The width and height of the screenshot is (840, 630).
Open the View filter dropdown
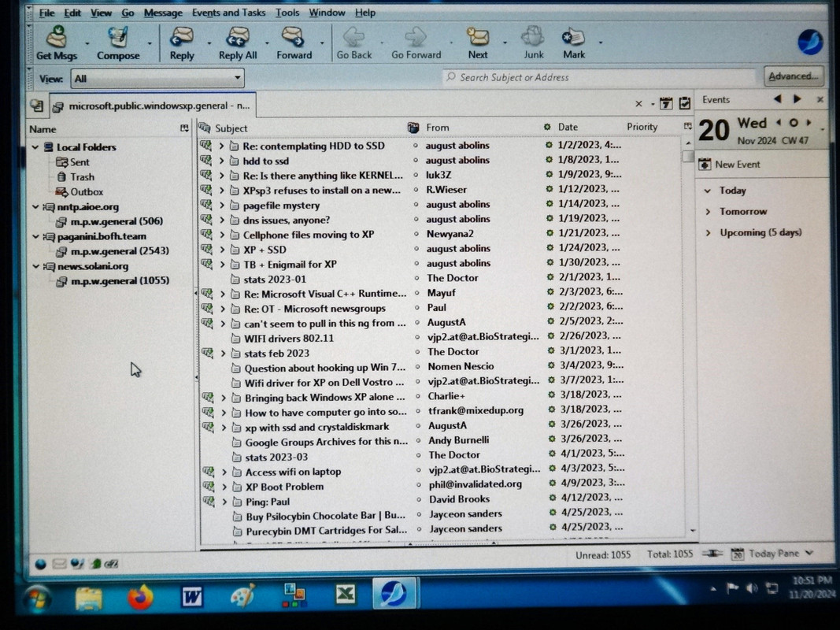point(157,78)
